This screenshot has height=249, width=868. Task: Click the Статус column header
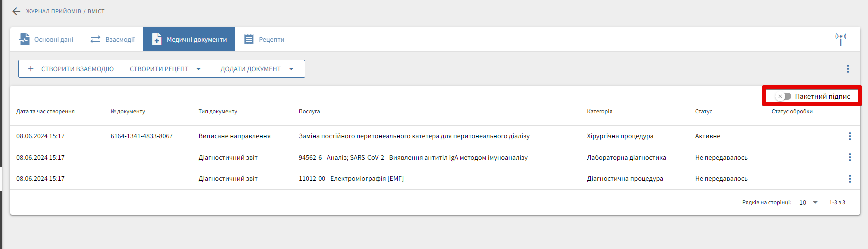point(703,111)
